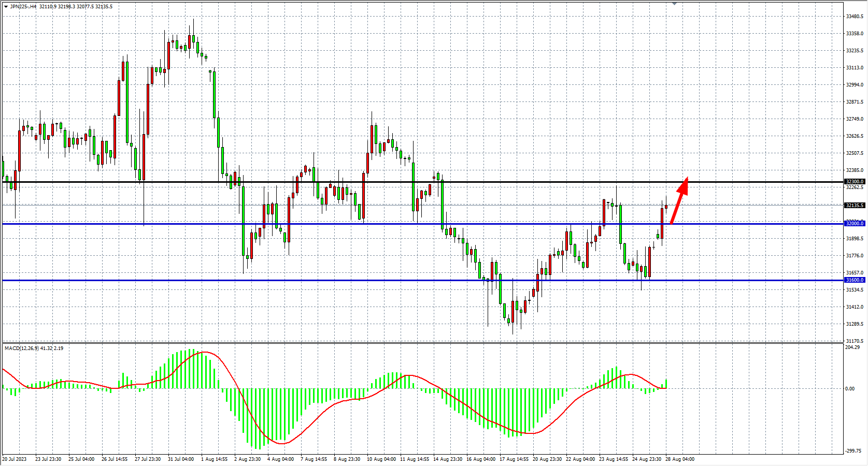Click the -299.75 MACD scale minimum label
The image size is (868, 466).
[x=853, y=451]
